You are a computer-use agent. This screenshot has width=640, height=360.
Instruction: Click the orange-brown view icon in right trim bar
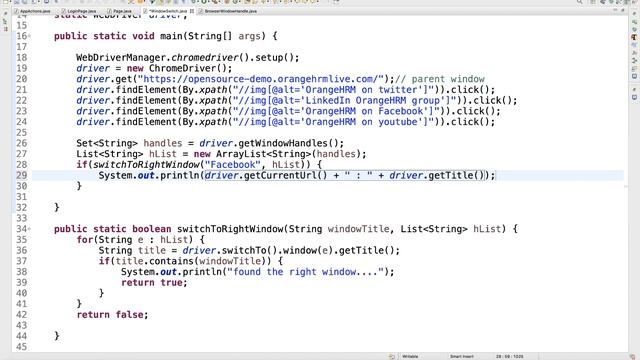(x=634, y=37)
